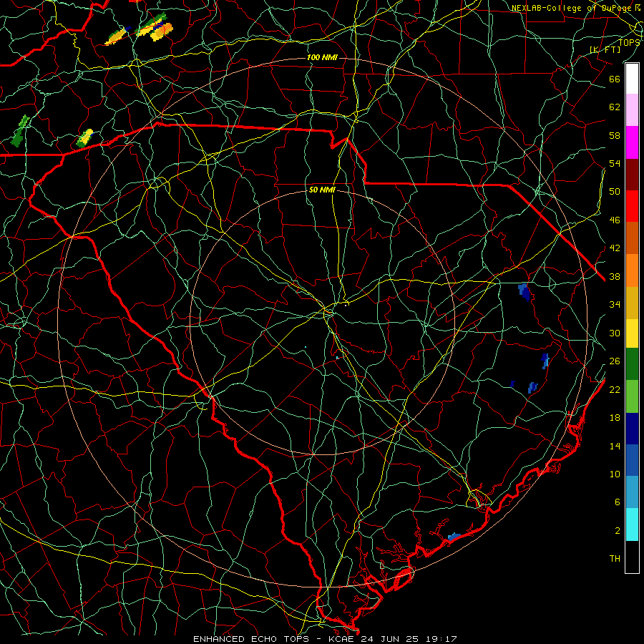Image resolution: width=644 pixels, height=644 pixels.
Task: Click the bright red 46 kft legend swatch
Action: click(x=632, y=206)
